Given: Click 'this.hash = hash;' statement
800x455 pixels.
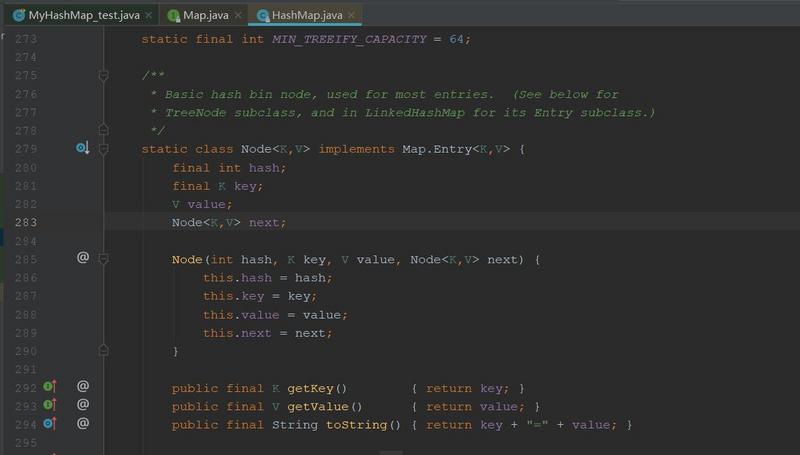Looking at the screenshot, I should 268,278.
